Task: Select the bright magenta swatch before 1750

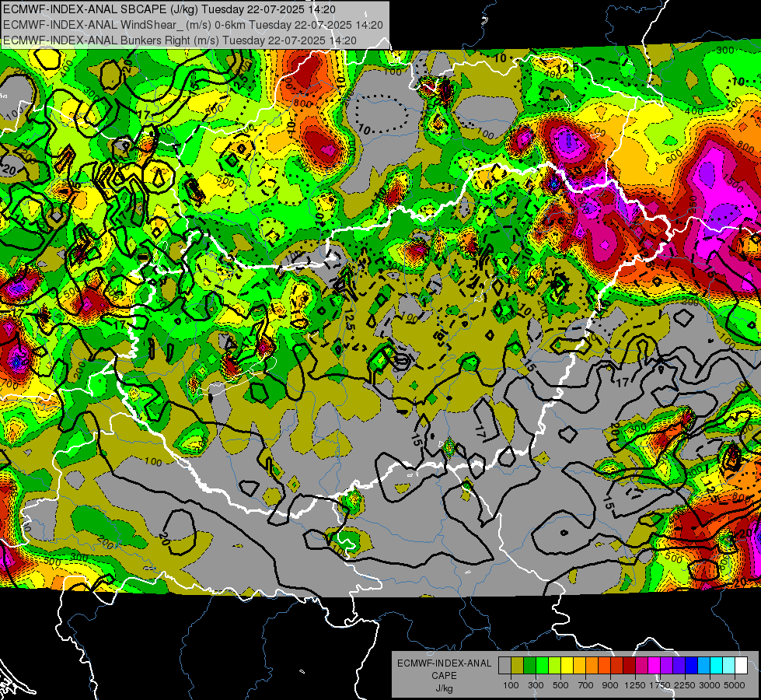Action: 655,666
